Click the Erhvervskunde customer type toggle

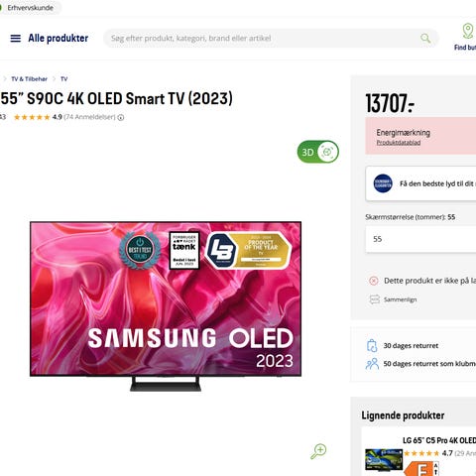coord(30,8)
